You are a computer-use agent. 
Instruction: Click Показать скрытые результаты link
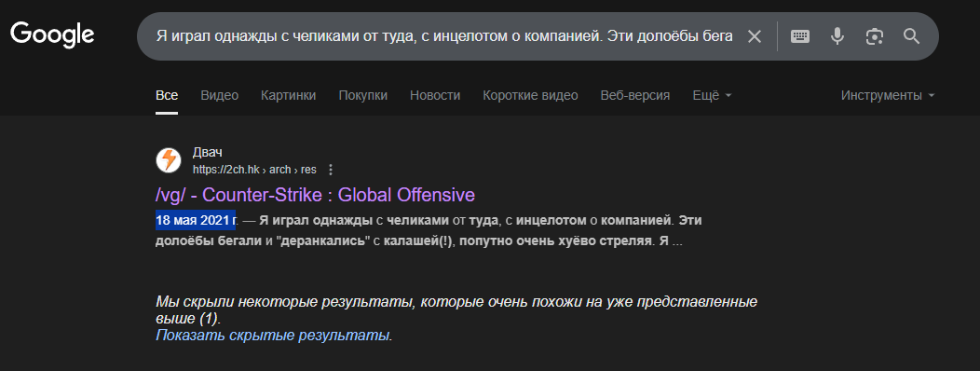tap(273, 336)
